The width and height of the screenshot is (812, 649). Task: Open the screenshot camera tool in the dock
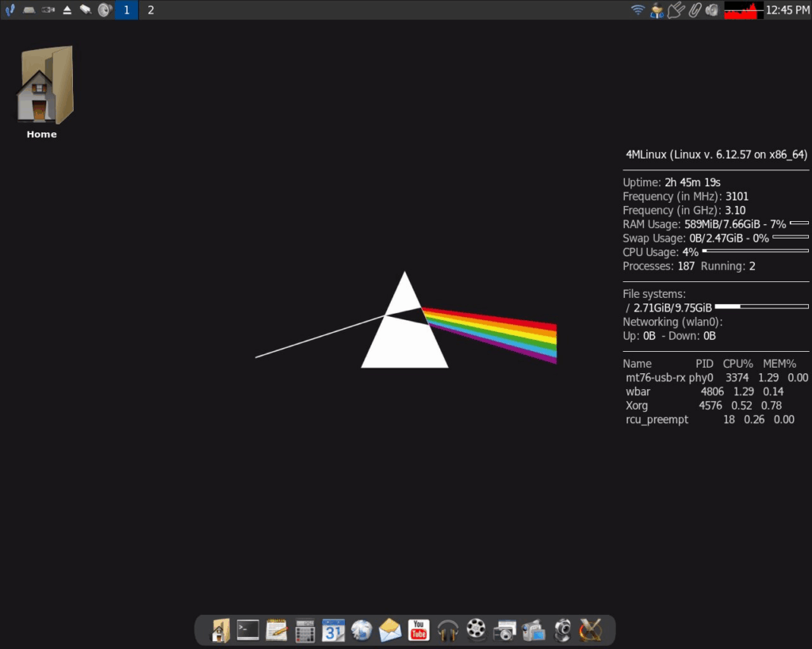[x=504, y=630]
